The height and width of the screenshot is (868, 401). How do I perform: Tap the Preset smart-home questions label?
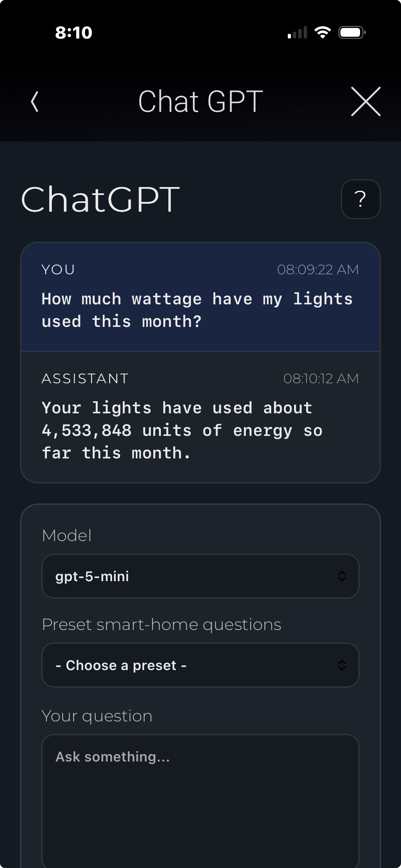(x=161, y=625)
